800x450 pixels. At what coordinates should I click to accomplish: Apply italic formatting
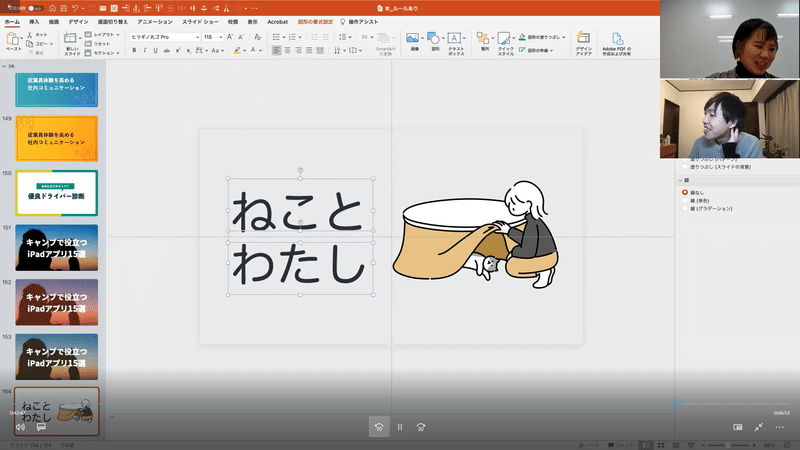tap(145, 51)
